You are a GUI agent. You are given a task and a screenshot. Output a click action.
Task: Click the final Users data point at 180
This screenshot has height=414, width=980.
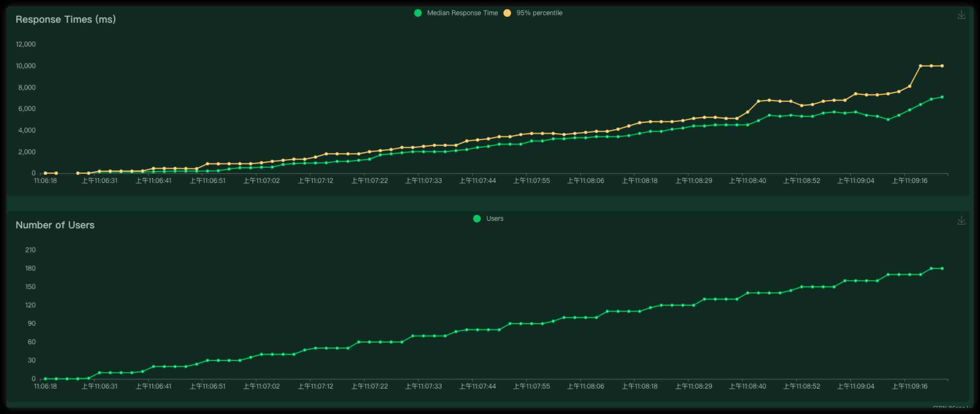tap(942, 269)
